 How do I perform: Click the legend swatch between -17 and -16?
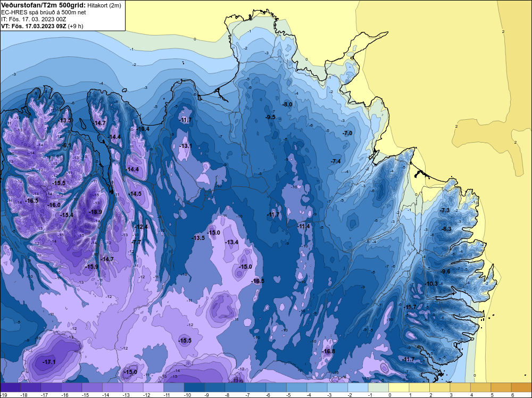point(51,387)
